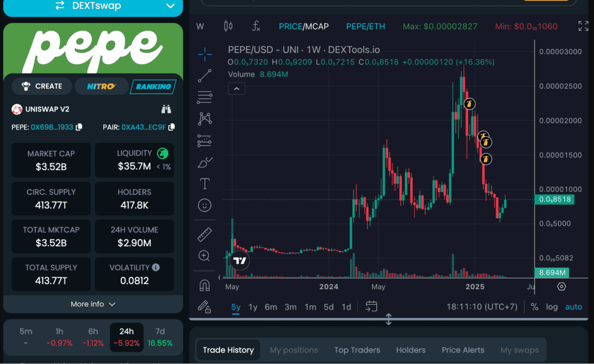The width and height of the screenshot is (594, 364).
Task: Open the timezone 18:11:10 (UTC+7) menu
Action: 482,307
